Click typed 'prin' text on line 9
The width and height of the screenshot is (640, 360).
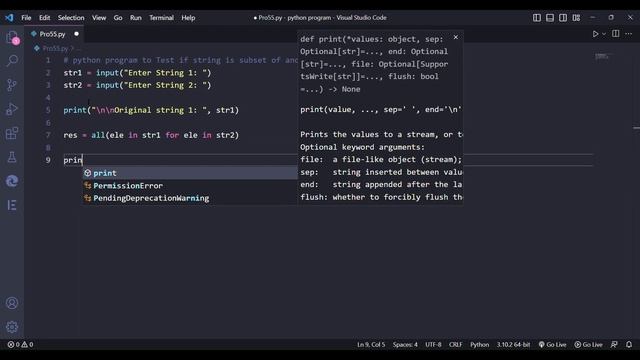click(73, 160)
